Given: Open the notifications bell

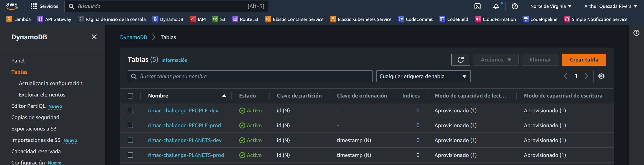Looking at the screenshot, I should tap(496, 6).
